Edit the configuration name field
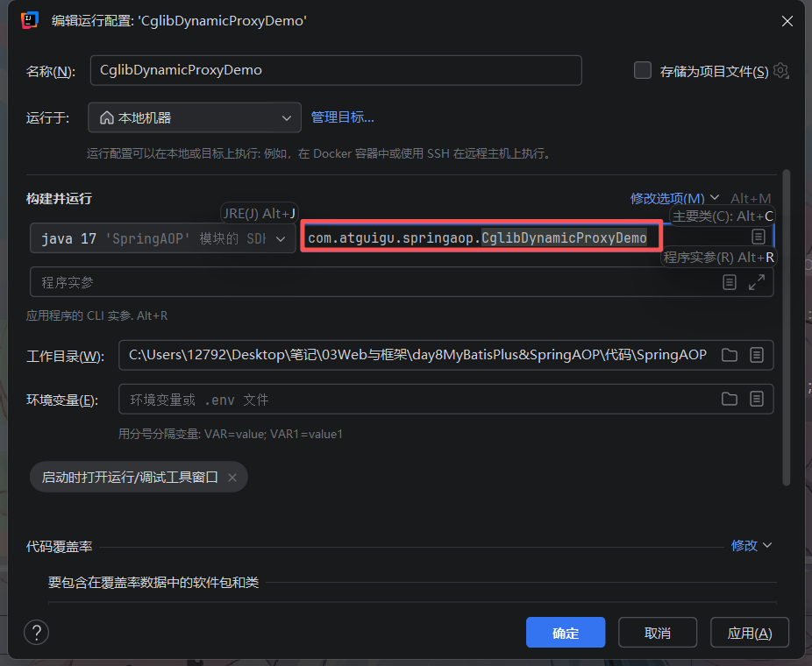The width and height of the screenshot is (812, 666). tap(336, 70)
